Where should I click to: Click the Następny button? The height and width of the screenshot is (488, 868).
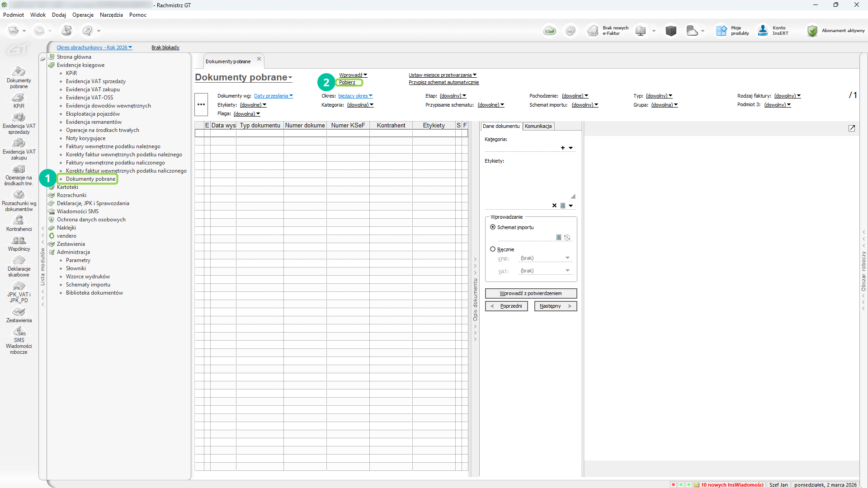click(555, 306)
